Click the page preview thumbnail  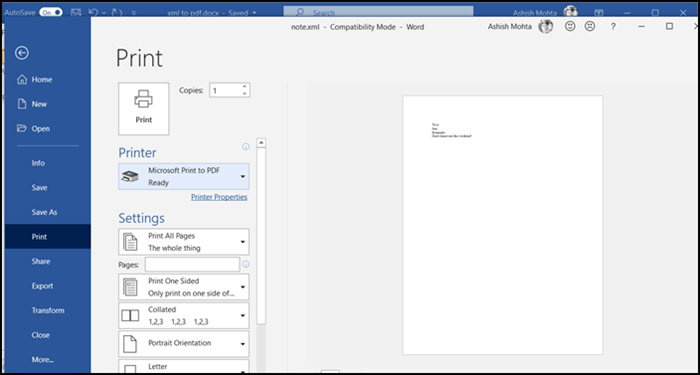coord(503,225)
